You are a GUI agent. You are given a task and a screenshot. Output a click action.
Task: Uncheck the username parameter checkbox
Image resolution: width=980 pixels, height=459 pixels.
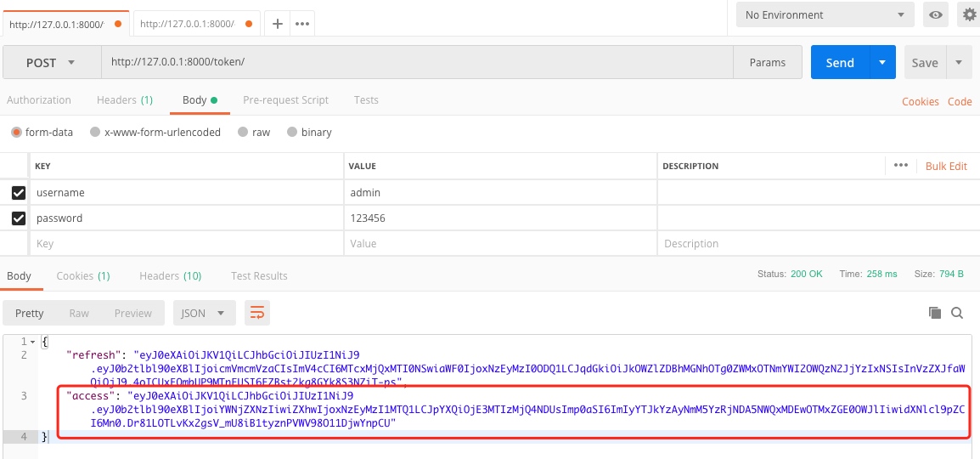[19, 193]
